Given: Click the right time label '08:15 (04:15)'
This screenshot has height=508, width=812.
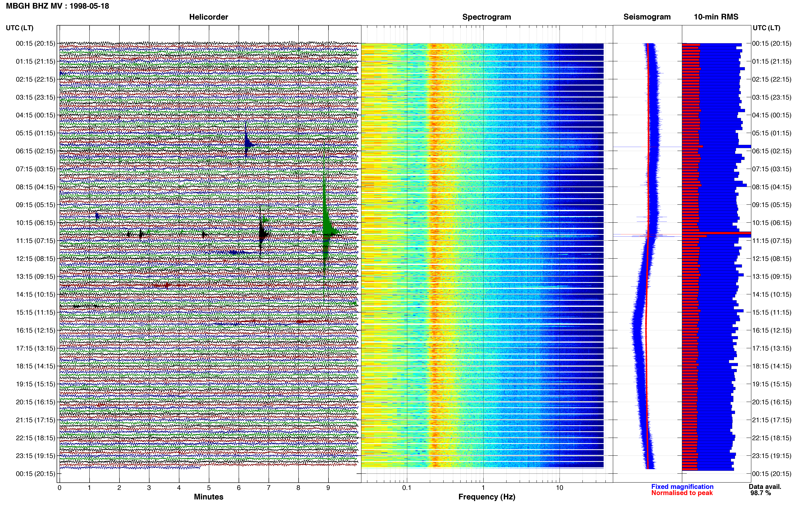Looking at the screenshot, I should pos(772,187).
